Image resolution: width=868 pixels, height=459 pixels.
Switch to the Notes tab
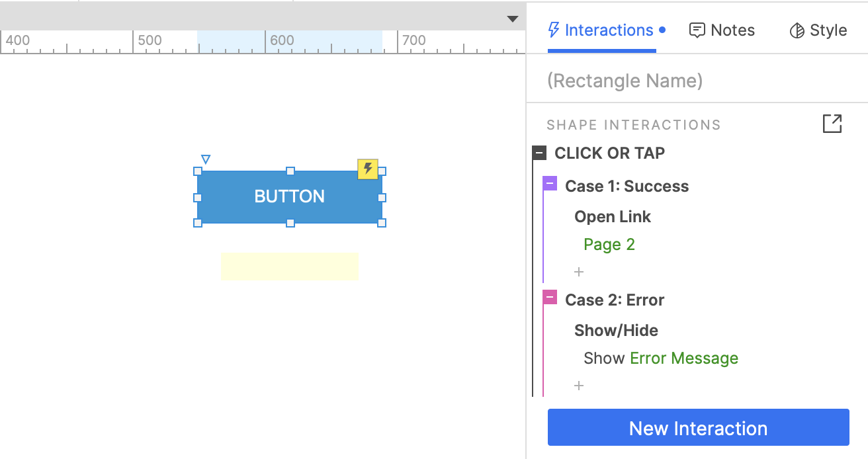(x=722, y=30)
